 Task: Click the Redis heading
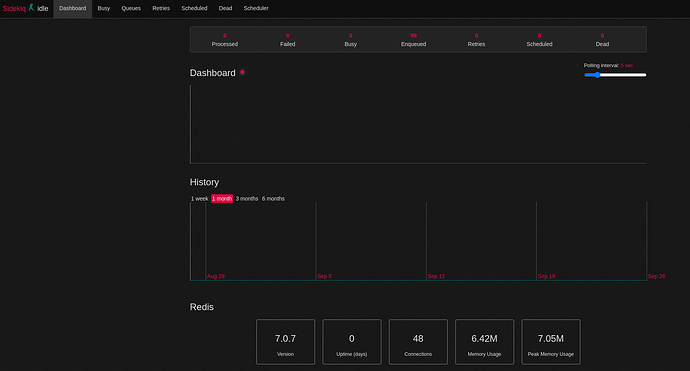pyautogui.click(x=202, y=307)
